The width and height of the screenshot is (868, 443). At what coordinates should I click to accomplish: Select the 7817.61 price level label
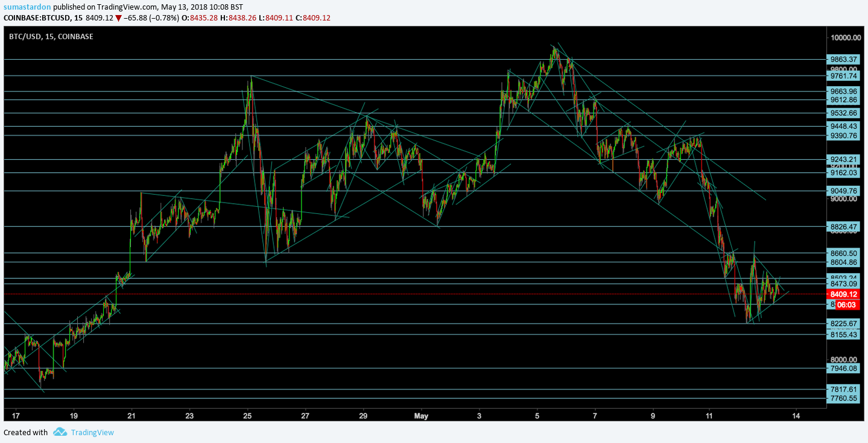pos(844,390)
